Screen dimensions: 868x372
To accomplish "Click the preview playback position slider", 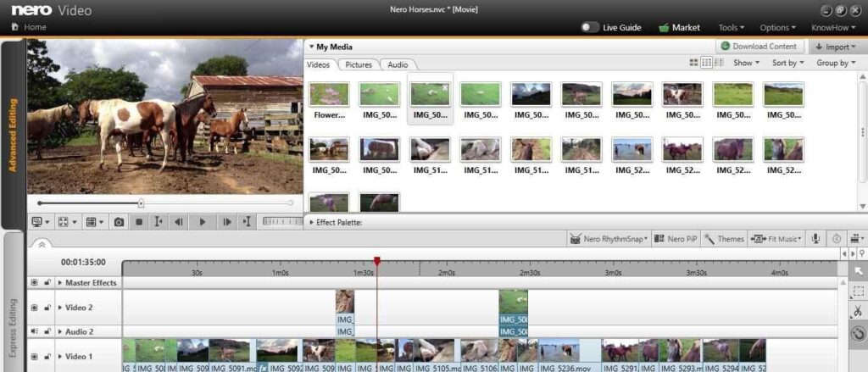I will pos(165,203).
